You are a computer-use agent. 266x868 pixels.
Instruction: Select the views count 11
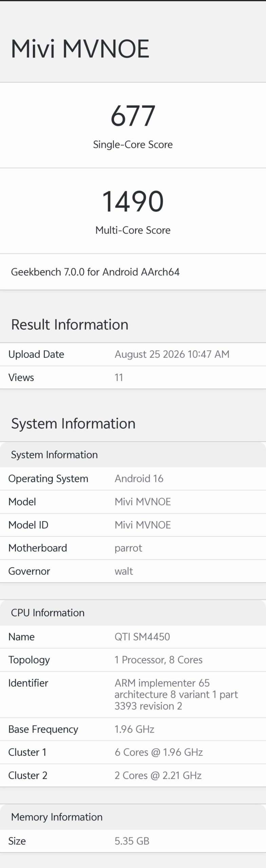(x=119, y=377)
